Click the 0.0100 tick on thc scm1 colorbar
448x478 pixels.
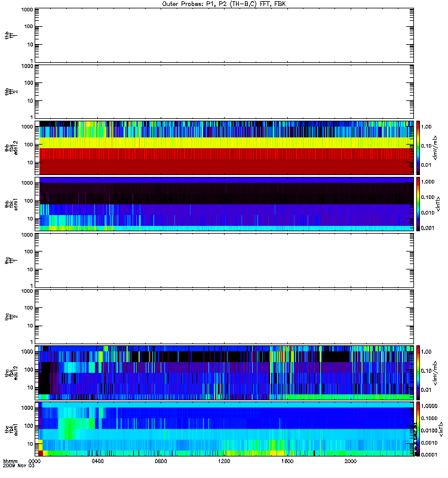click(429, 430)
